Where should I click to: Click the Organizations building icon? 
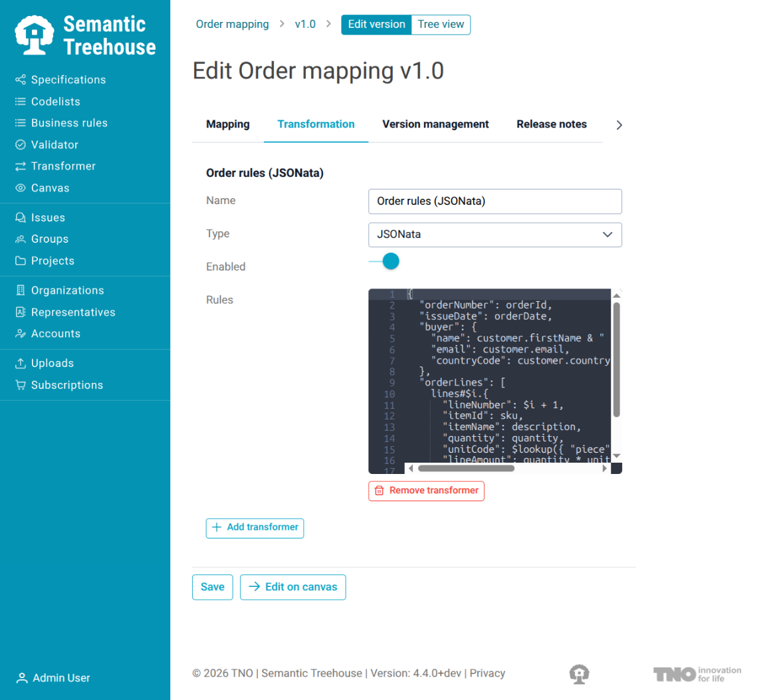click(x=21, y=290)
